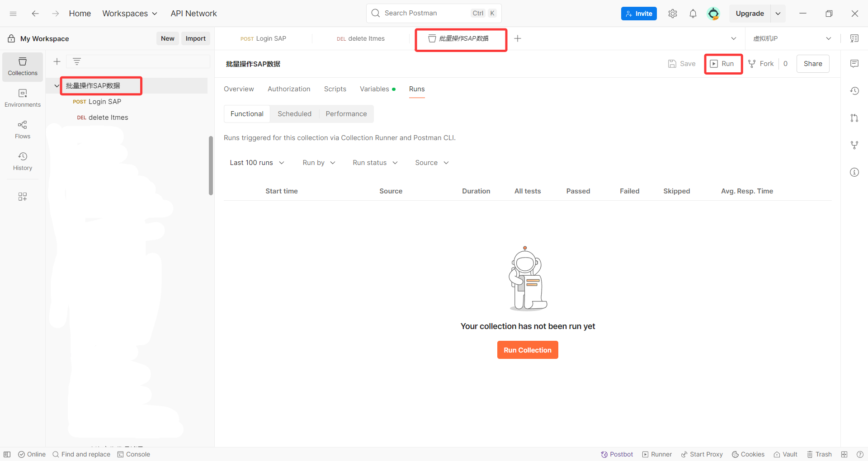Open the Upgrade dropdown arrow
This screenshot has width=868, height=461.
tap(778, 14)
